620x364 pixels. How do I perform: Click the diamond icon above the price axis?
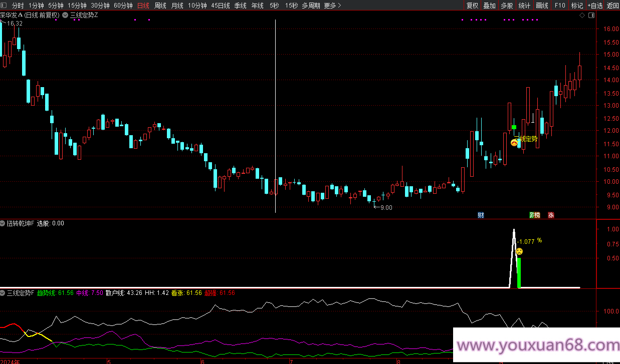582,16
